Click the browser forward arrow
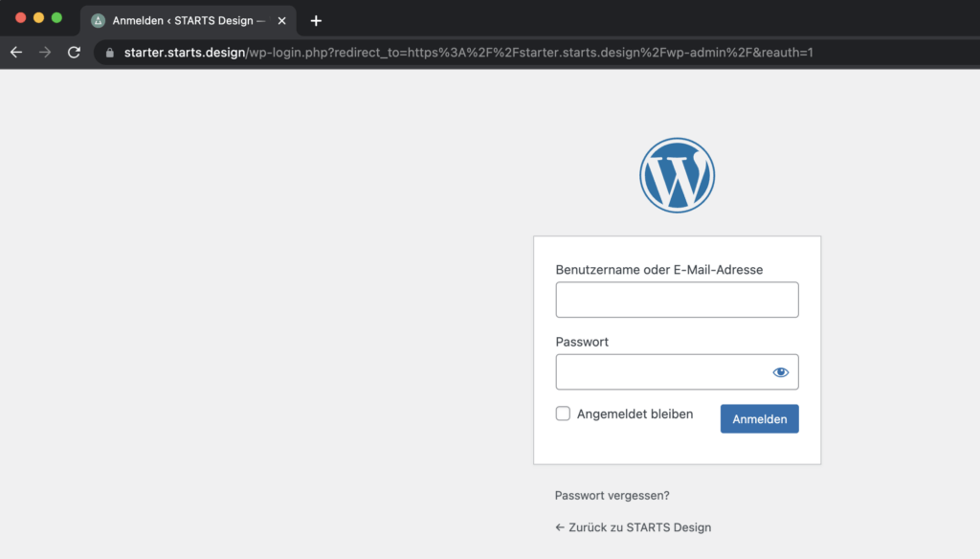 pos(45,53)
